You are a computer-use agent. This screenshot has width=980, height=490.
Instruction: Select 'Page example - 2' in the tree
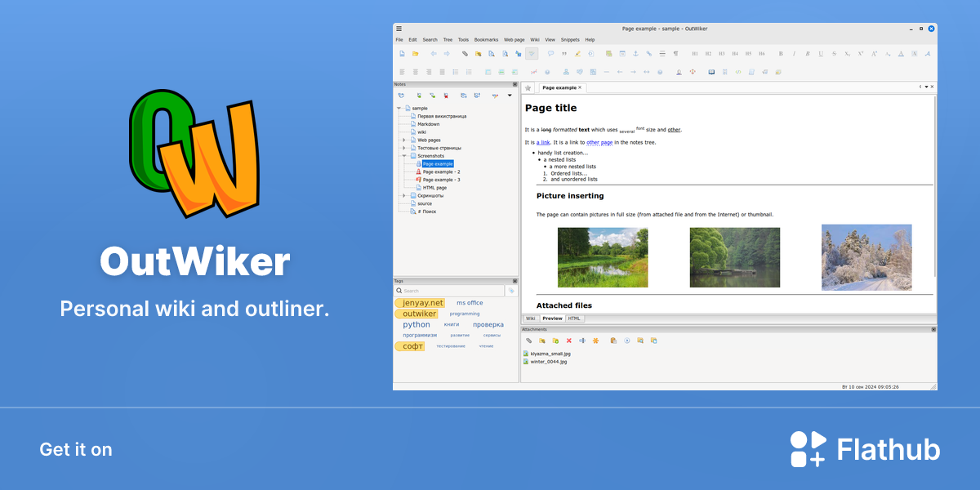click(x=441, y=171)
